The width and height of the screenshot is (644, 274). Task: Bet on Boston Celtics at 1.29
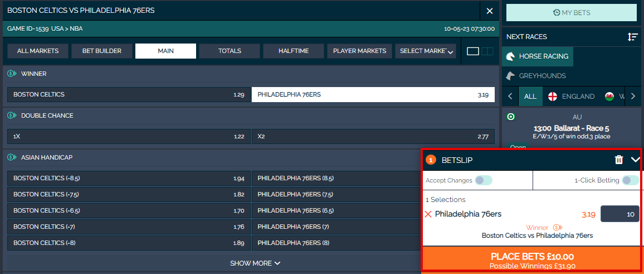coord(129,95)
